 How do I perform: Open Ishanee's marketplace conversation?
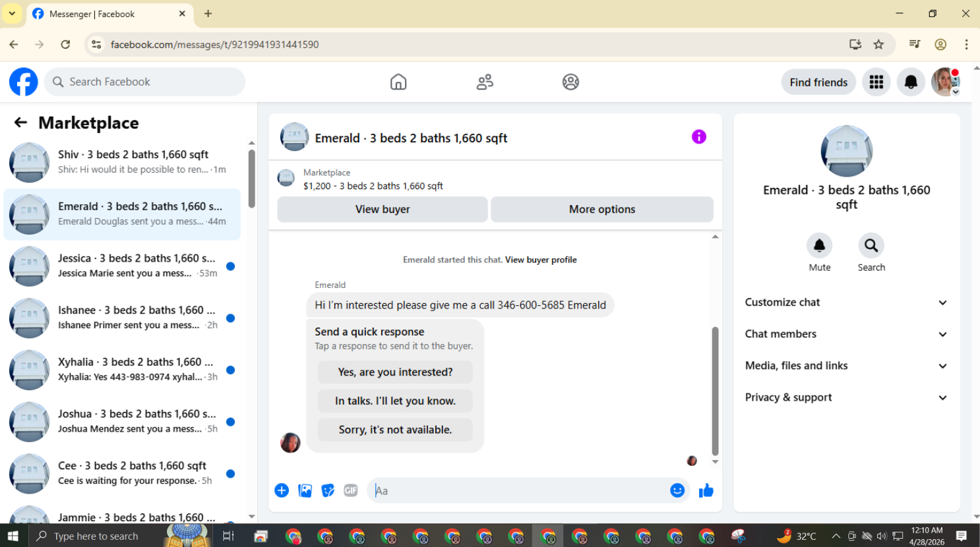122,318
